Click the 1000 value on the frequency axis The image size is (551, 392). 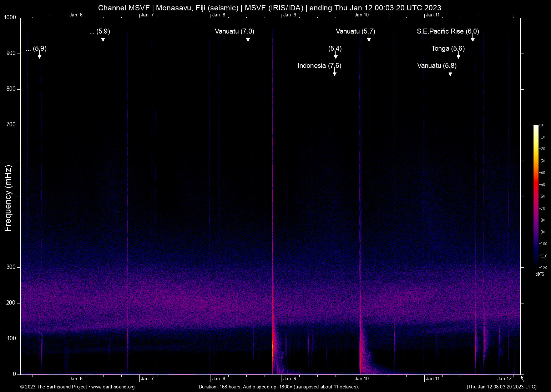[10, 17]
